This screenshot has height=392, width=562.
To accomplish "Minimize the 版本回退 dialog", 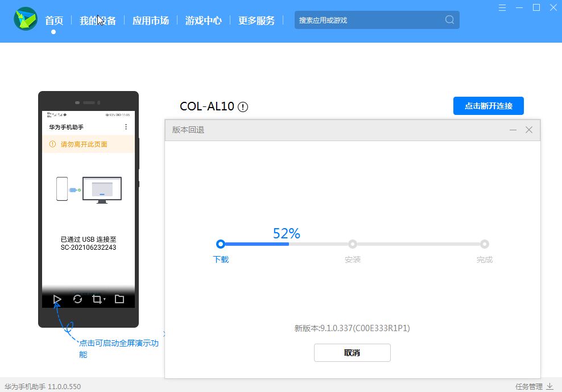I will tap(513, 130).
